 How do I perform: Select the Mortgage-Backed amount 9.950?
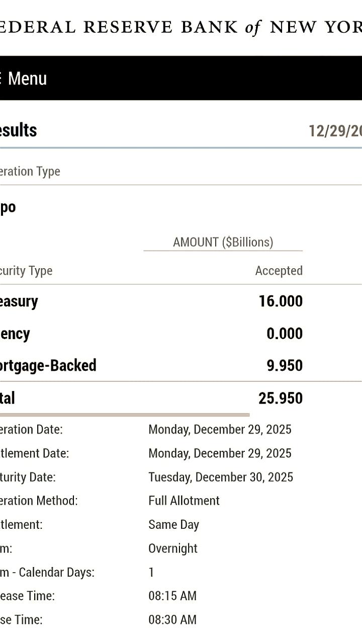click(x=285, y=366)
